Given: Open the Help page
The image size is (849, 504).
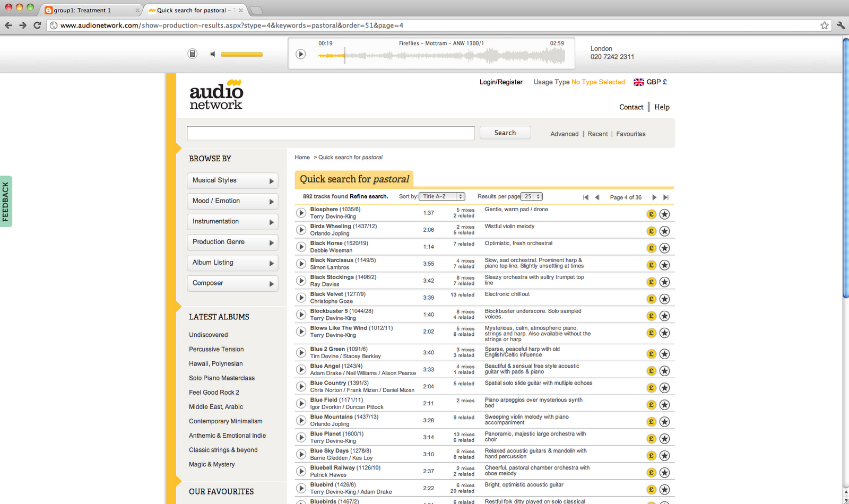Looking at the screenshot, I should [x=662, y=107].
